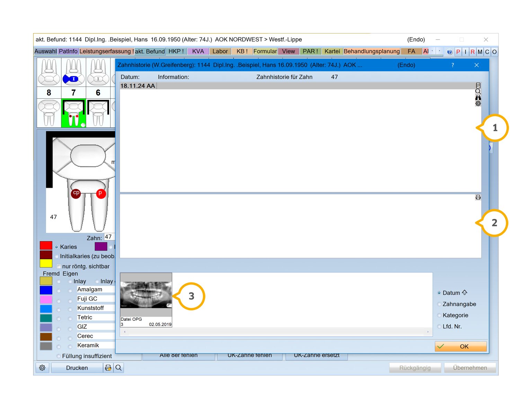This screenshot has height=409, width=532.
Task: Click the purple color swatch beside Karies
Action: coord(101,246)
